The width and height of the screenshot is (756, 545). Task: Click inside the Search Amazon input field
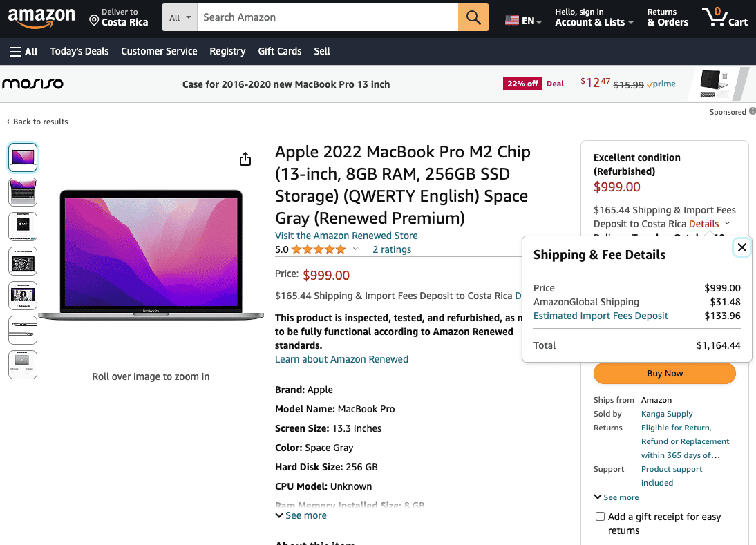click(x=325, y=17)
